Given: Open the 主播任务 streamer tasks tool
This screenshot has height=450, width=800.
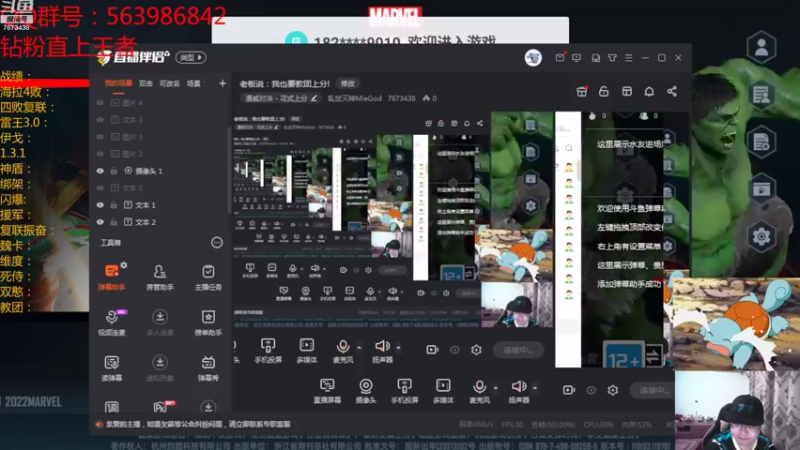Looking at the screenshot, I should 208,278.
